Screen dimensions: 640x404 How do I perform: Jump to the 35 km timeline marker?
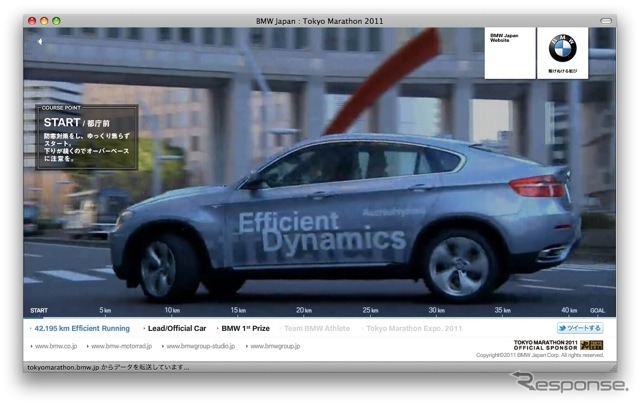point(502,310)
